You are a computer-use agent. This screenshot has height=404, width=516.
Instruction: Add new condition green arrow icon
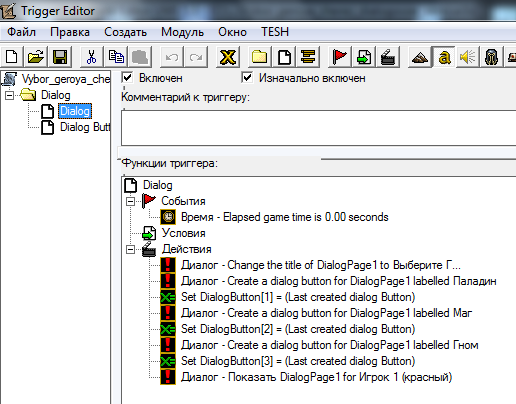pyautogui.click(x=364, y=57)
